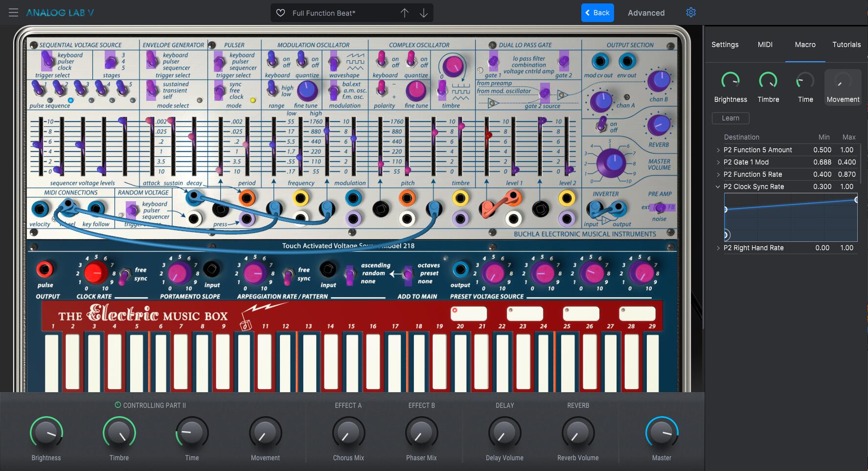Load previous preset with up arrow
Image resolution: width=868 pixels, height=471 pixels.
404,13
